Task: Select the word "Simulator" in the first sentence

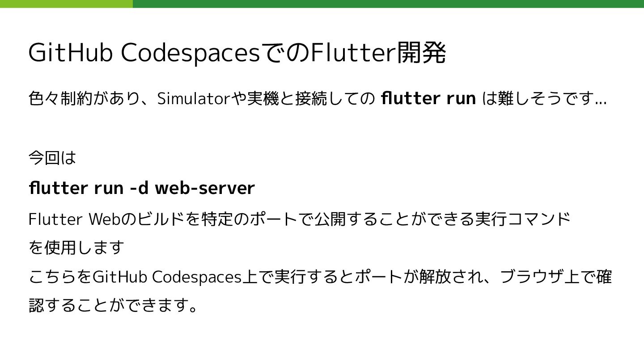Action: pos(193,98)
